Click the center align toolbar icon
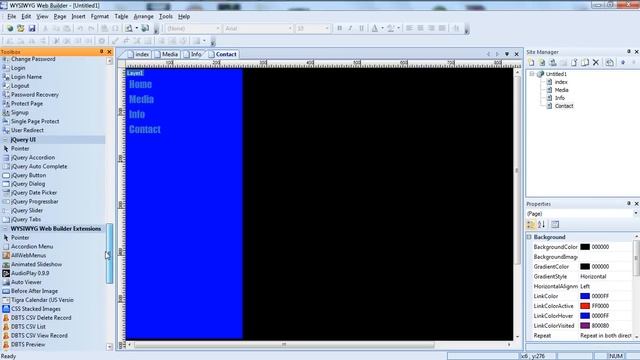 point(420,28)
